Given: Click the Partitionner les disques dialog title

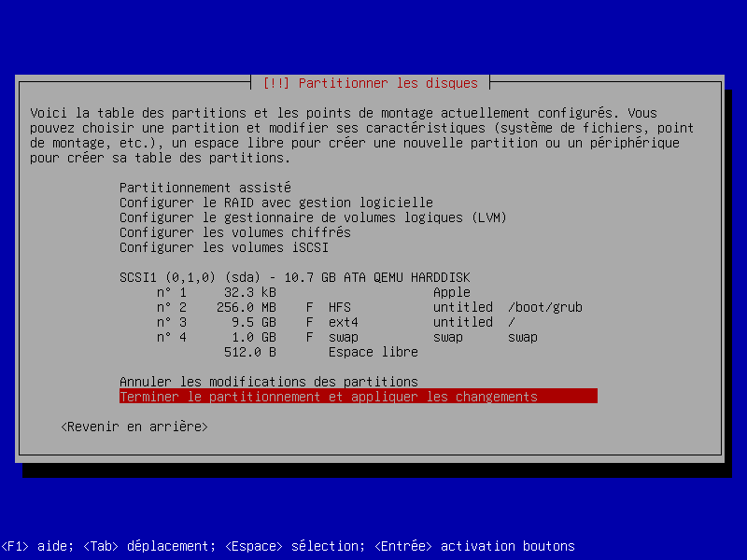Looking at the screenshot, I should tap(370, 83).
